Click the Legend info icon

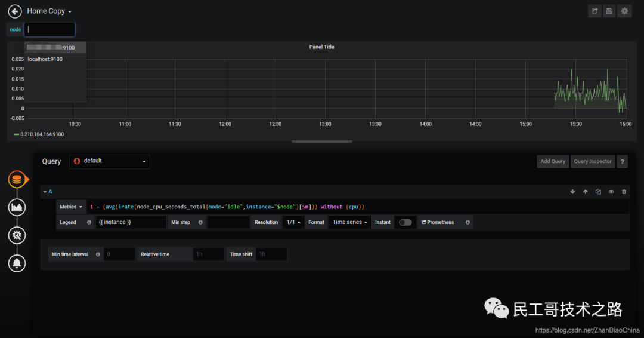pos(89,222)
